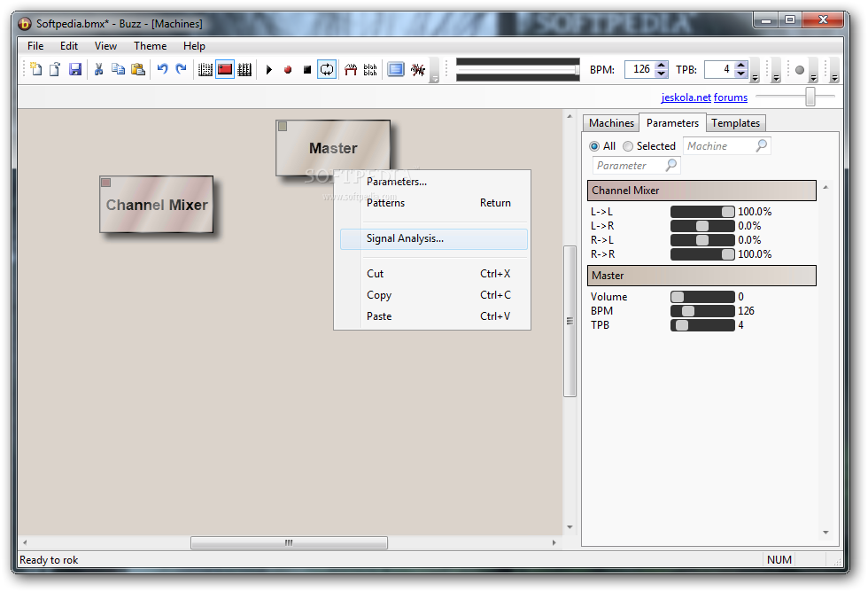Open the jeskola.net link
This screenshot has width=868, height=592.
tap(686, 97)
